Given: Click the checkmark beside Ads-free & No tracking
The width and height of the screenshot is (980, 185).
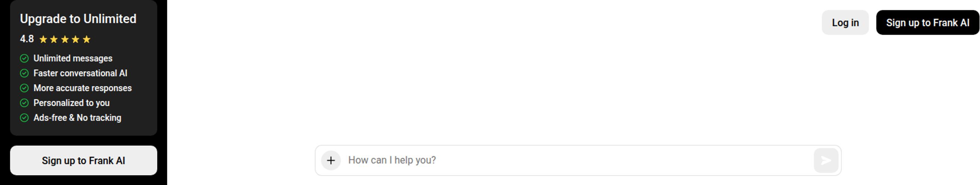Looking at the screenshot, I should pos(24,117).
